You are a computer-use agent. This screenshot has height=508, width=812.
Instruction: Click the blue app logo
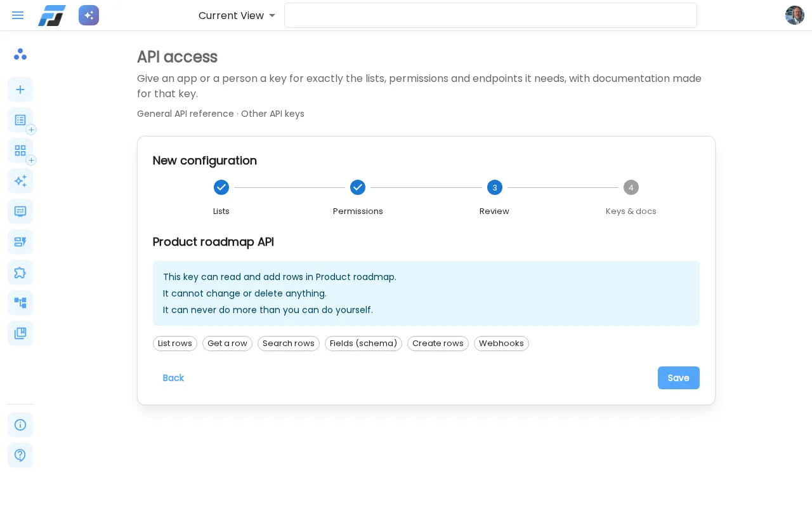click(x=52, y=15)
